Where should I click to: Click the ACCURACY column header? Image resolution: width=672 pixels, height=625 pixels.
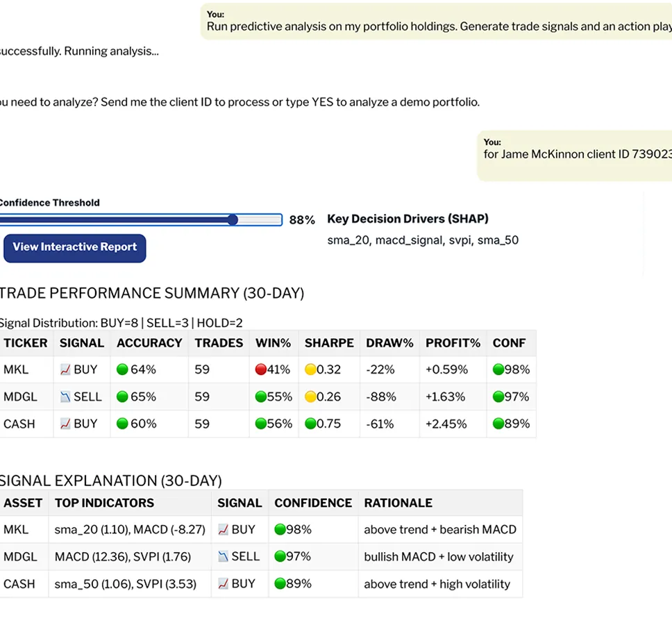149,343
